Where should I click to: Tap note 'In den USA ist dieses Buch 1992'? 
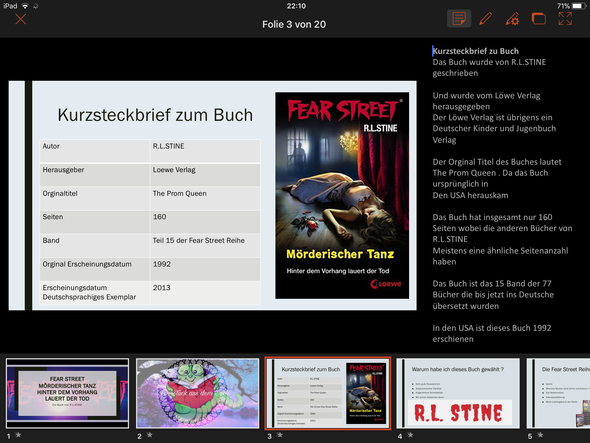tap(492, 328)
